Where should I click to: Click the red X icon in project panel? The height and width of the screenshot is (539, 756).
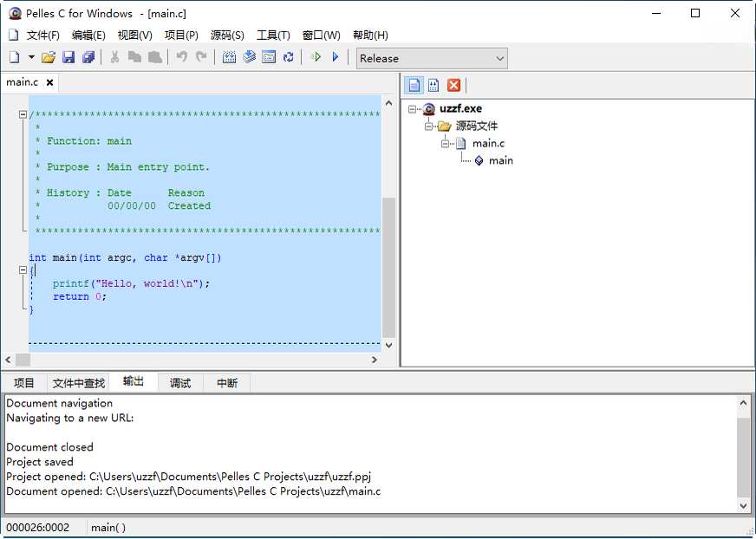click(x=453, y=85)
